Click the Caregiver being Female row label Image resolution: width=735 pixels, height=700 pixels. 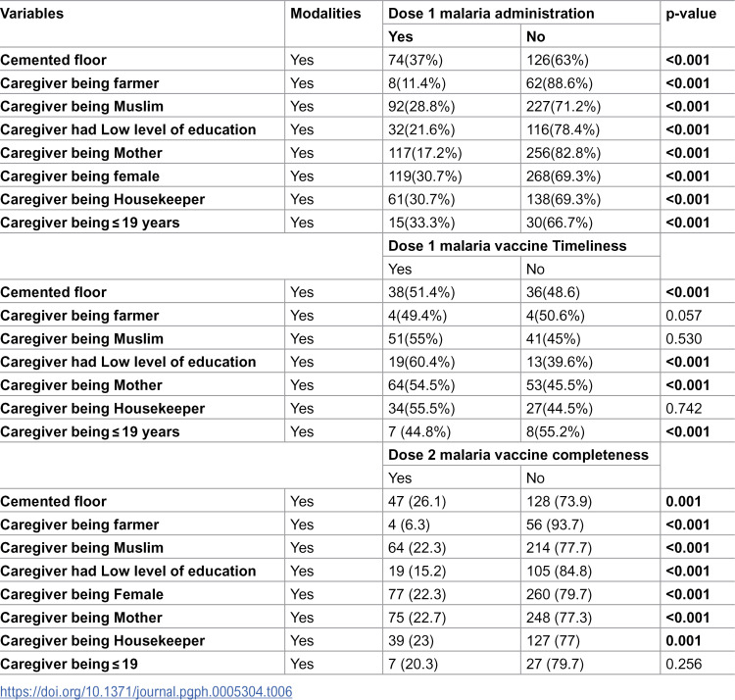(x=81, y=594)
